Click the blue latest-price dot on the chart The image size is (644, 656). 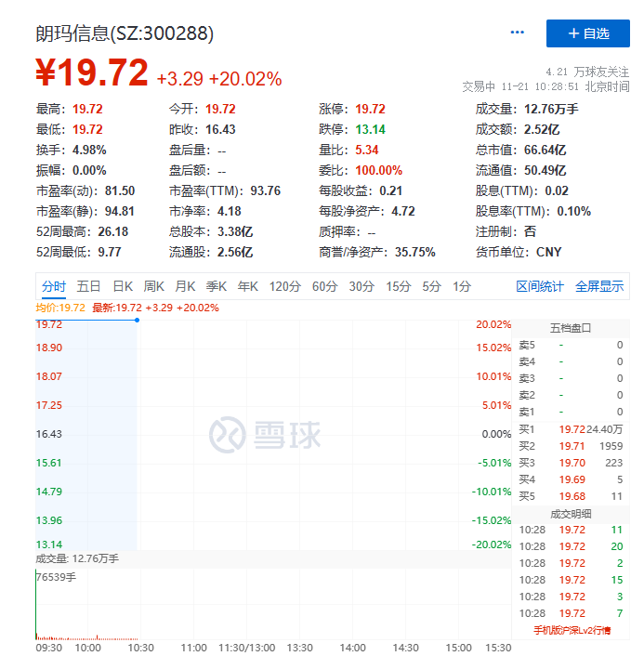[x=137, y=320]
